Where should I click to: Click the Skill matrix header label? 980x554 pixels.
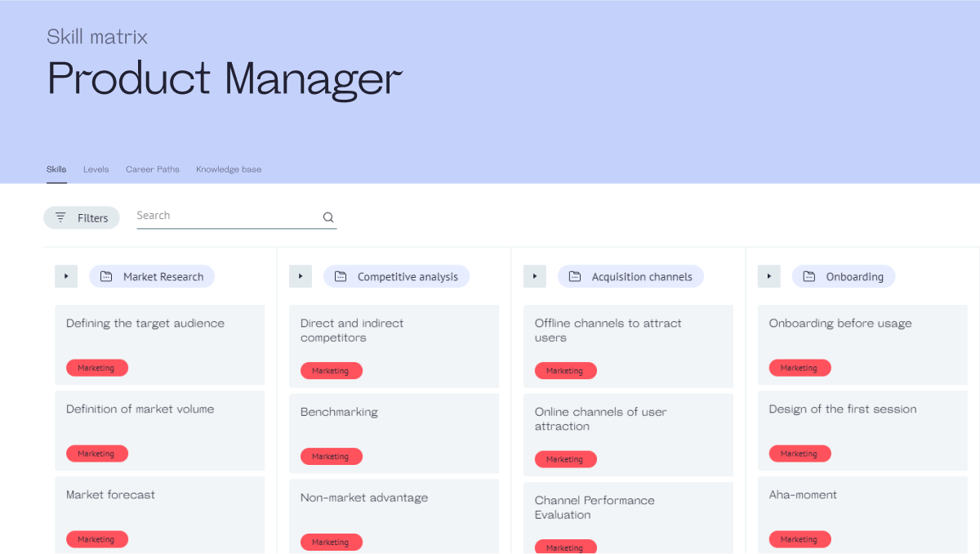[x=97, y=37]
